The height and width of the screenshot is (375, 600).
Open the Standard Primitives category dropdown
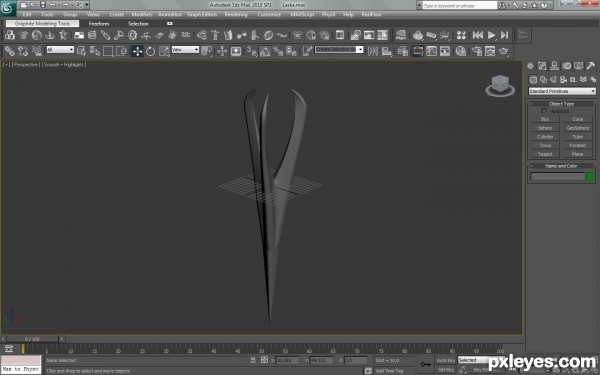(x=562, y=91)
